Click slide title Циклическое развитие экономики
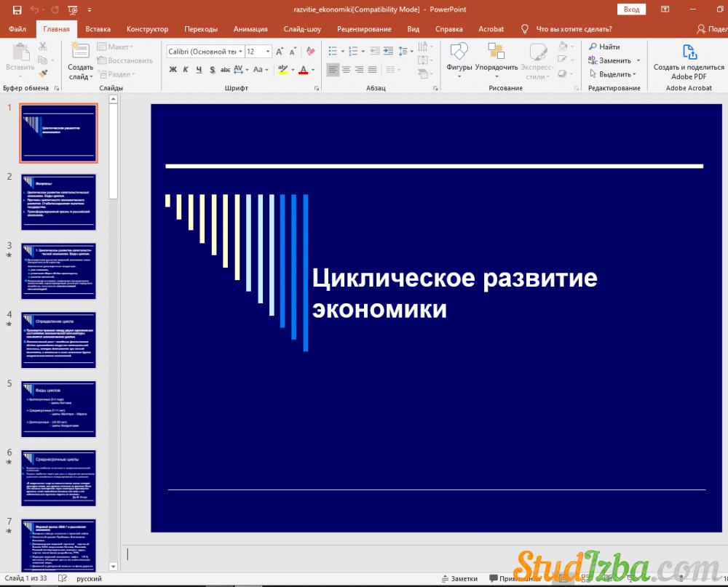 (x=454, y=293)
